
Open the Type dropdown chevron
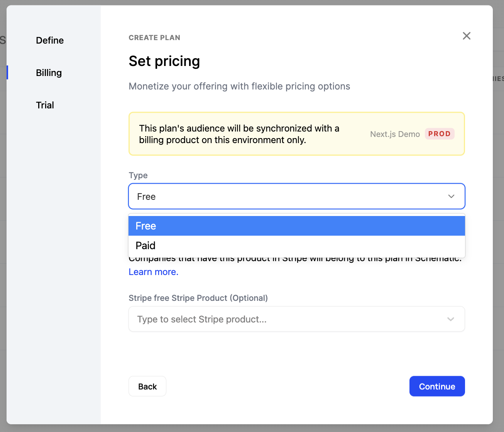tap(451, 196)
